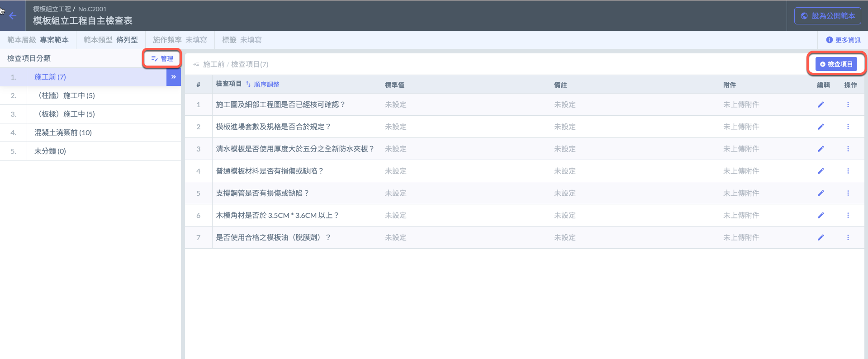Collapse category panel with double chevron
868x359 pixels.
[174, 77]
